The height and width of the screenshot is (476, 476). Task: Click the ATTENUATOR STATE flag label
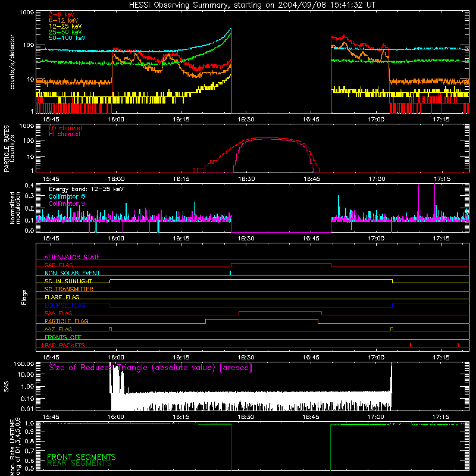(x=72, y=257)
